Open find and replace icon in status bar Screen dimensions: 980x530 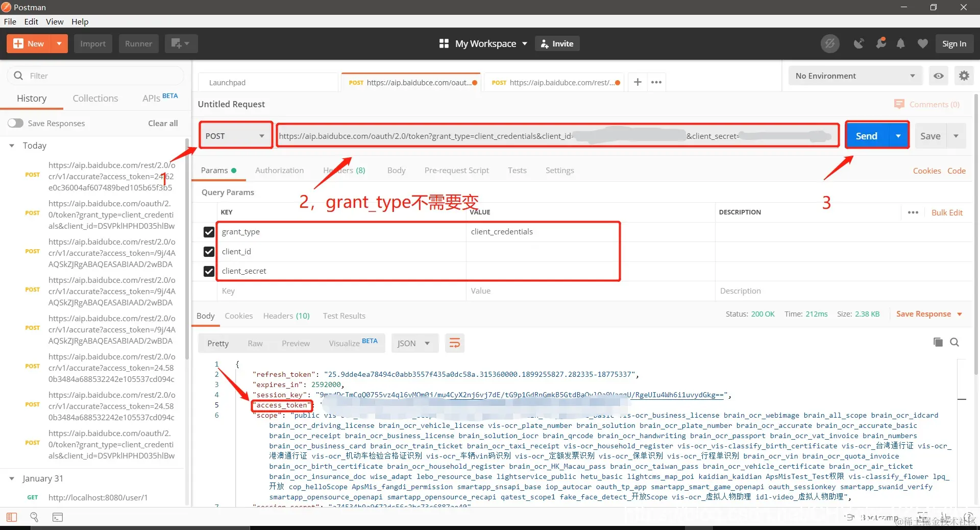coord(34,517)
